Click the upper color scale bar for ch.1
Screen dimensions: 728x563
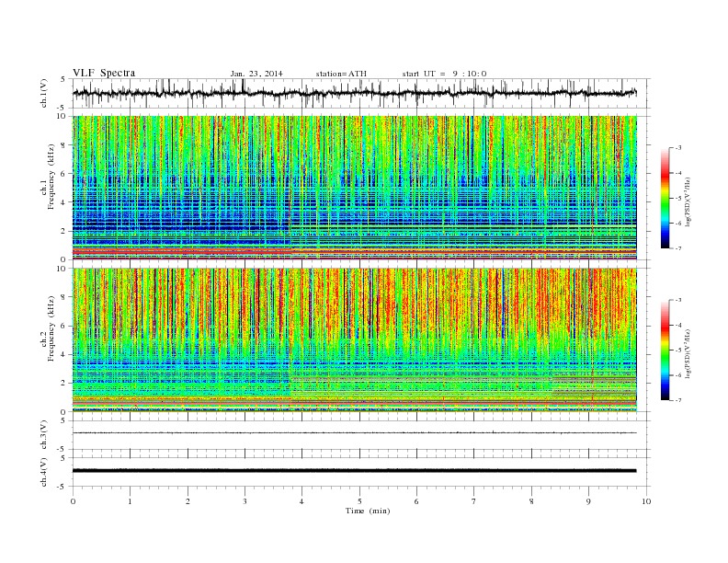point(665,199)
